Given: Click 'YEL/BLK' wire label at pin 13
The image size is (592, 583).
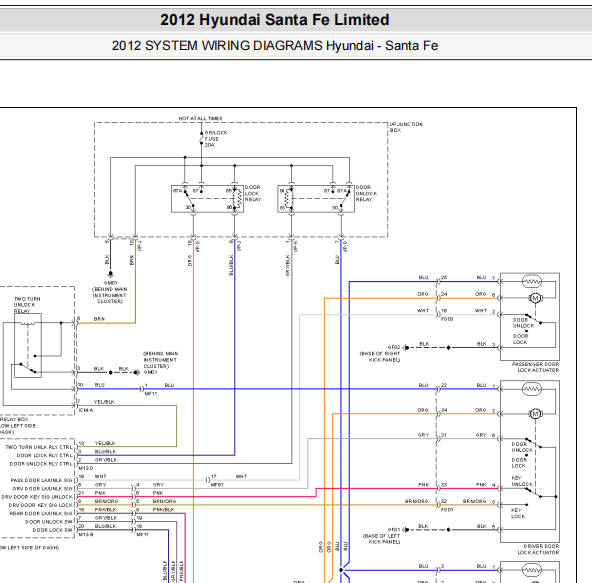Looking at the screenshot, I should (x=105, y=443).
